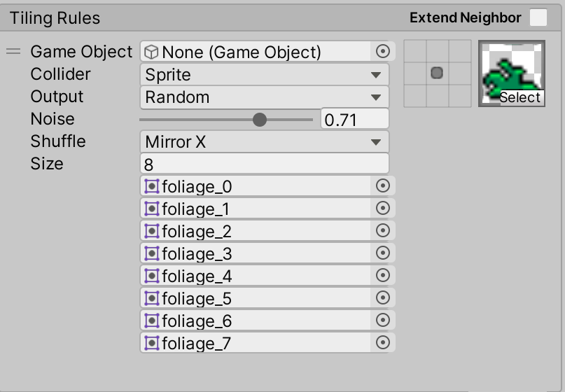Click the Noise slider handle
Image resolution: width=565 pixels, height=392 pixels.
coord(260,120)
